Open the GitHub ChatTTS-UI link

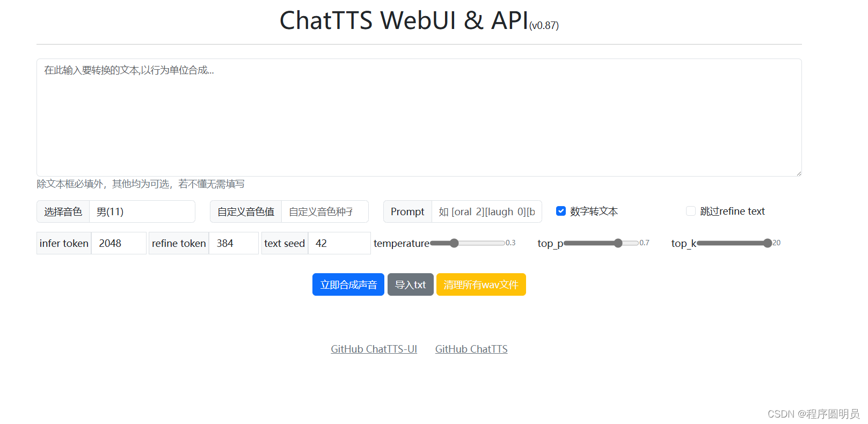tap(374, 349)
